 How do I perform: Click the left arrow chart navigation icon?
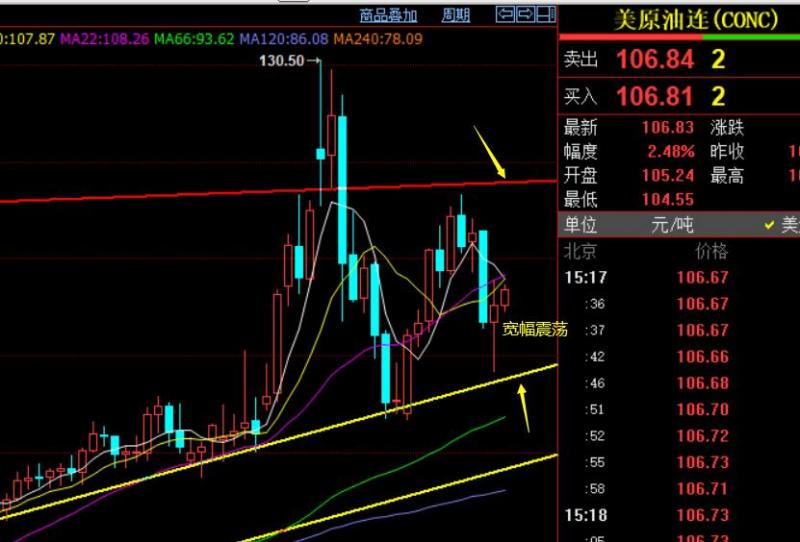pyautogui.click(x=505, y=14)
